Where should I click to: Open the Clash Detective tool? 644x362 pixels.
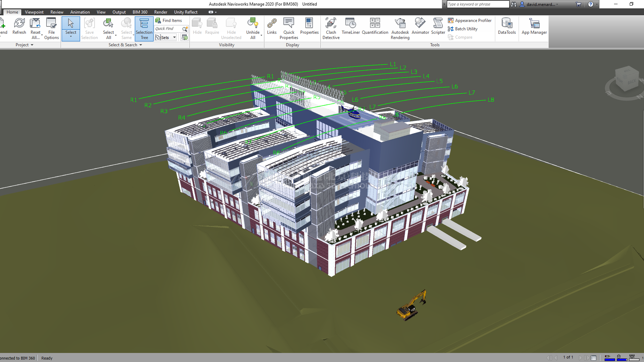pos(331,28)
